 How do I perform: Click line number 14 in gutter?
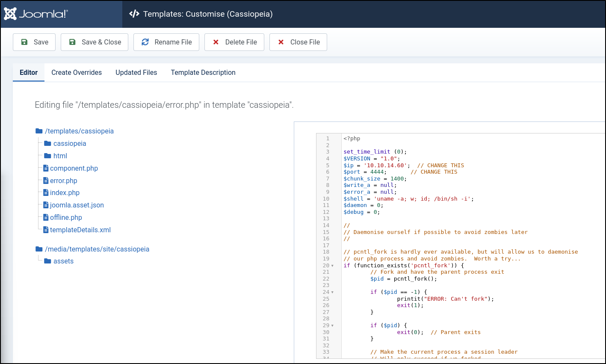[x=326, y=225]
